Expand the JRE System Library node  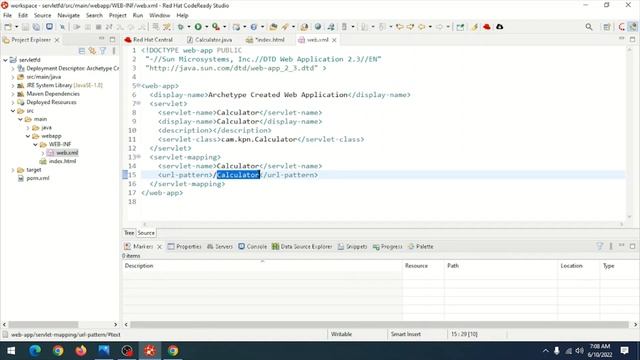[13, 86]
